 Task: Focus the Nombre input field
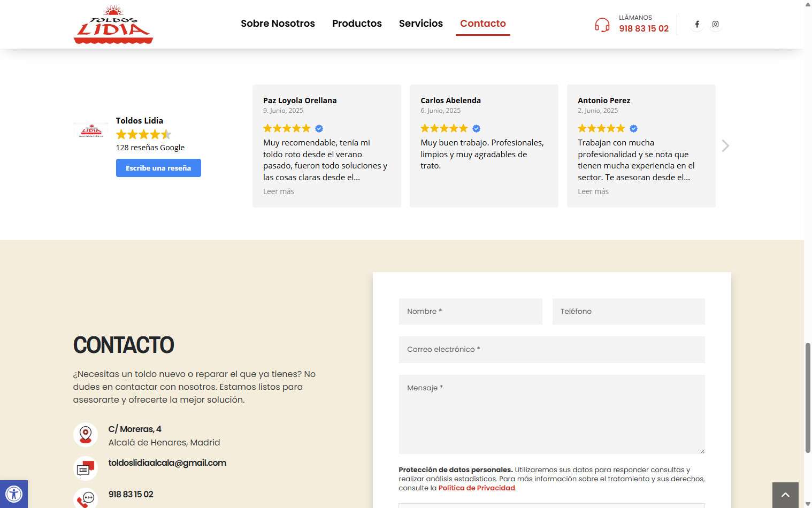[x=470, y=311]
